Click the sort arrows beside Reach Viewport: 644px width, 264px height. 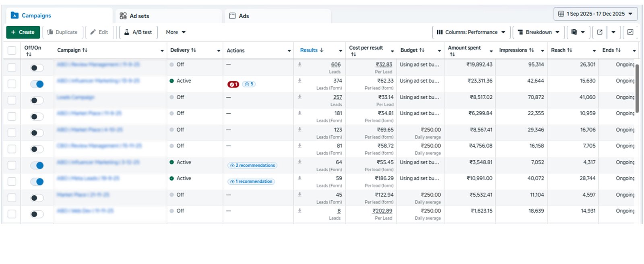[x=570, y=50]
